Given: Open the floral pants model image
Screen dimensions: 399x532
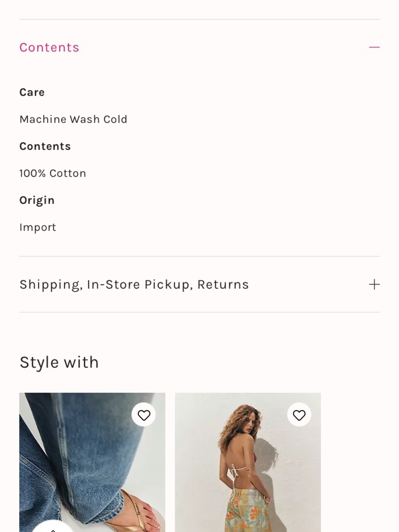Looking at the screenshot, I should click(248, 462).
